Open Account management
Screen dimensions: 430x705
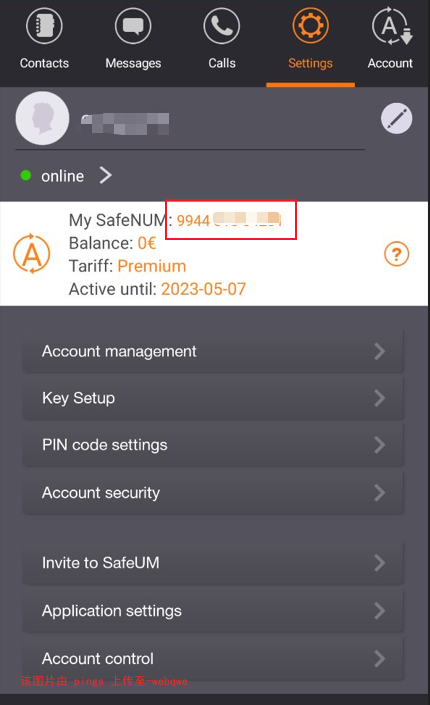(x=213, y=351)
